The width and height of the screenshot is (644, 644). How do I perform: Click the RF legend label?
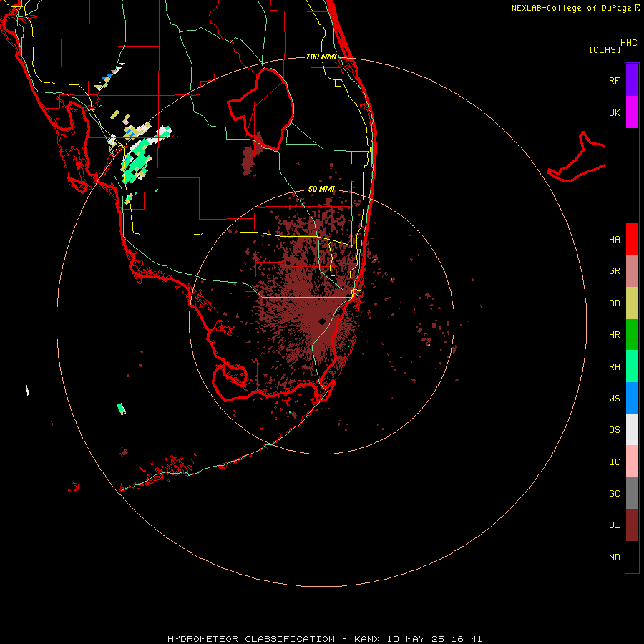(x=614, y=80)
